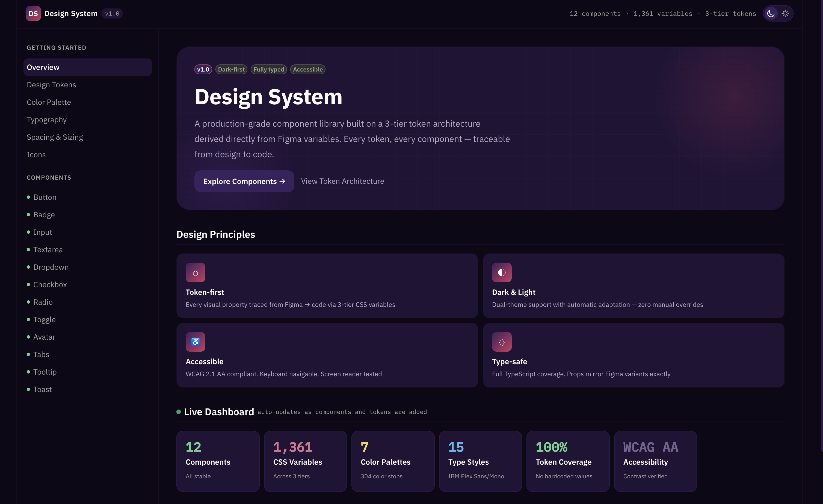Open the Badge component page
This screenshot has width=823, height=504.
[87, 215]
